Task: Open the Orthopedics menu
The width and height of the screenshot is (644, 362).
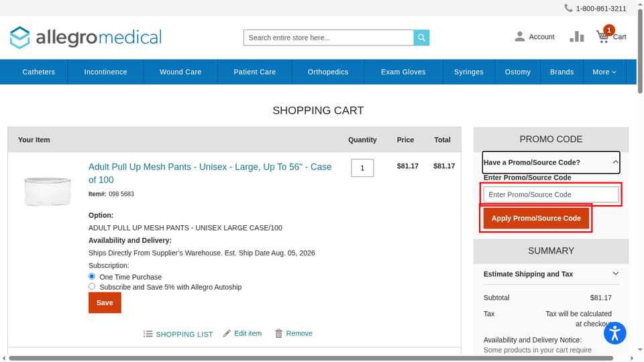Action: [328, 72]
